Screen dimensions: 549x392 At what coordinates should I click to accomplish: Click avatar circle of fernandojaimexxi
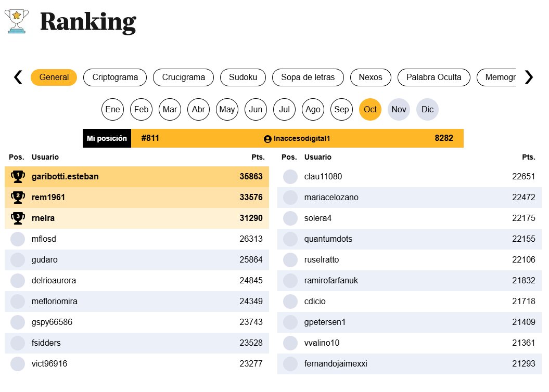[290, 364]
